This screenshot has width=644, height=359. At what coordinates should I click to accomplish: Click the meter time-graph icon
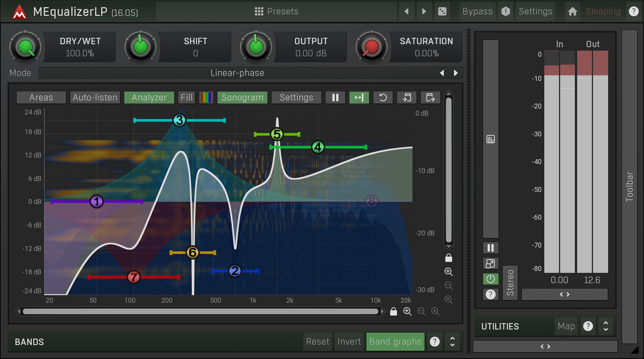click(491, 139)
